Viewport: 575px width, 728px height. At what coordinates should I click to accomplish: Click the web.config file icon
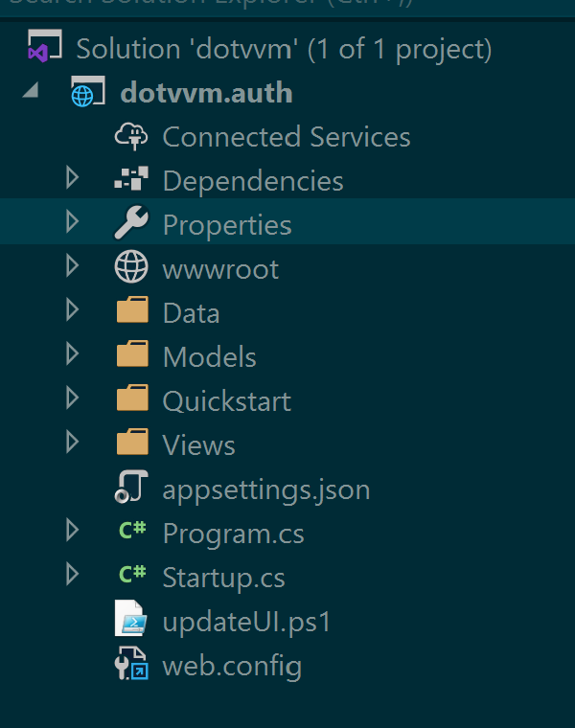[131, 666]
